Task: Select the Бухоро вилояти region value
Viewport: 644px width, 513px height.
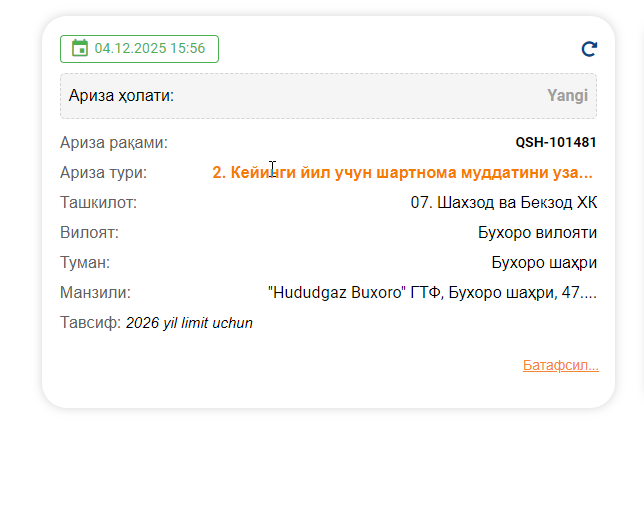Action: pos(537,232)
